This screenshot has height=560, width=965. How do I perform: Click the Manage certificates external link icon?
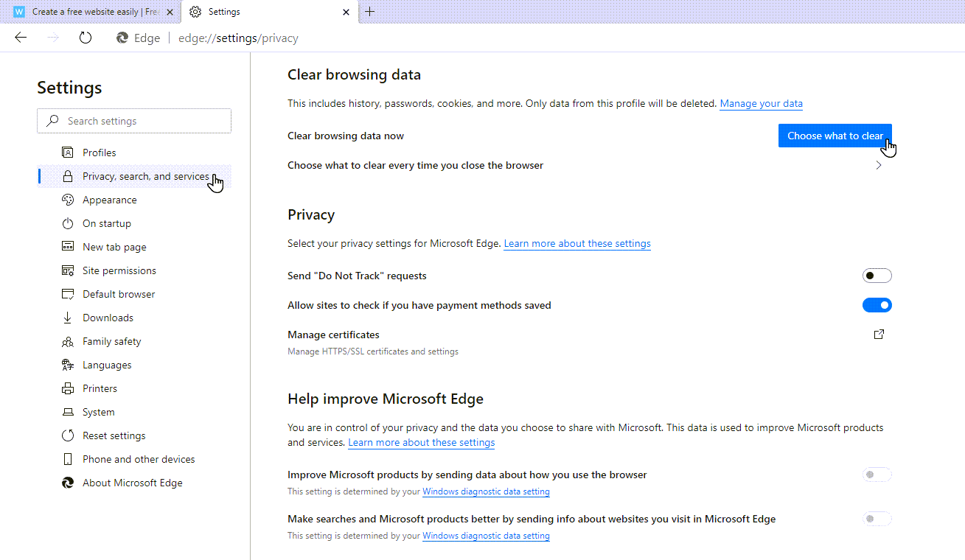pyautogui.click(x=879, y=335)
